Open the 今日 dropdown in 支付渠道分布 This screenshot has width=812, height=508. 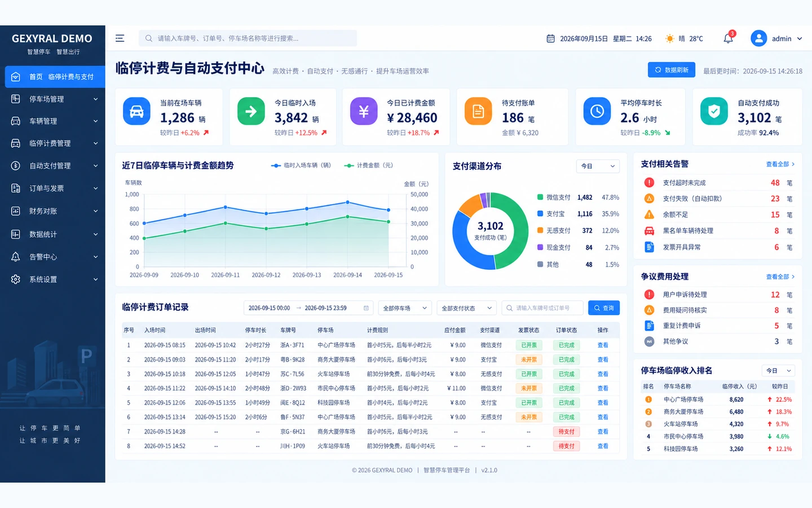click(598, 166)
